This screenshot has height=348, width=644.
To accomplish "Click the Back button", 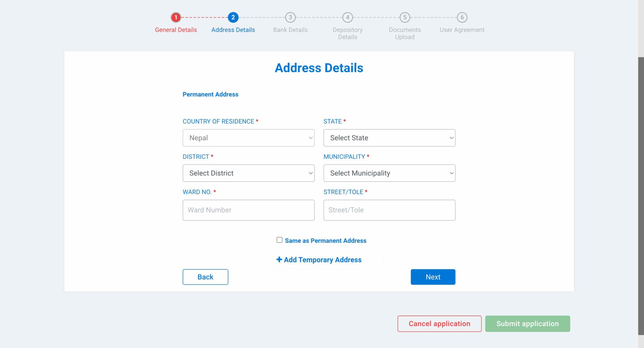I will 205,277.
